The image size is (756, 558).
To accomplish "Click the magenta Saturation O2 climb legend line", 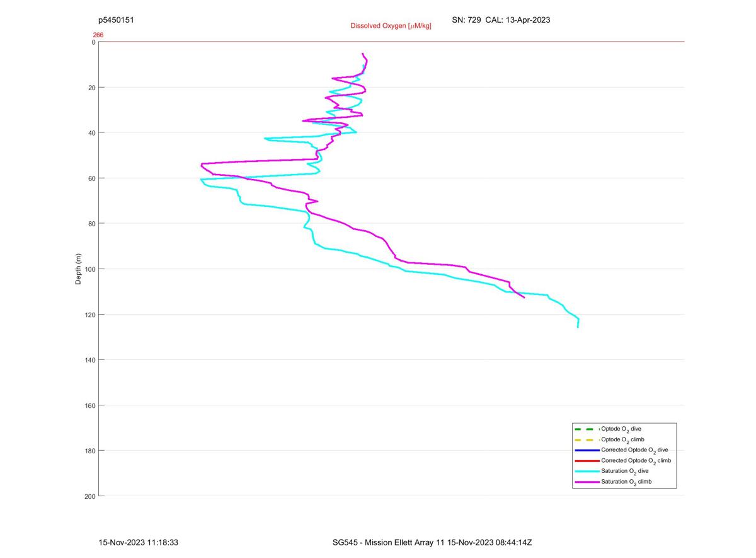I will coord(587,482).
